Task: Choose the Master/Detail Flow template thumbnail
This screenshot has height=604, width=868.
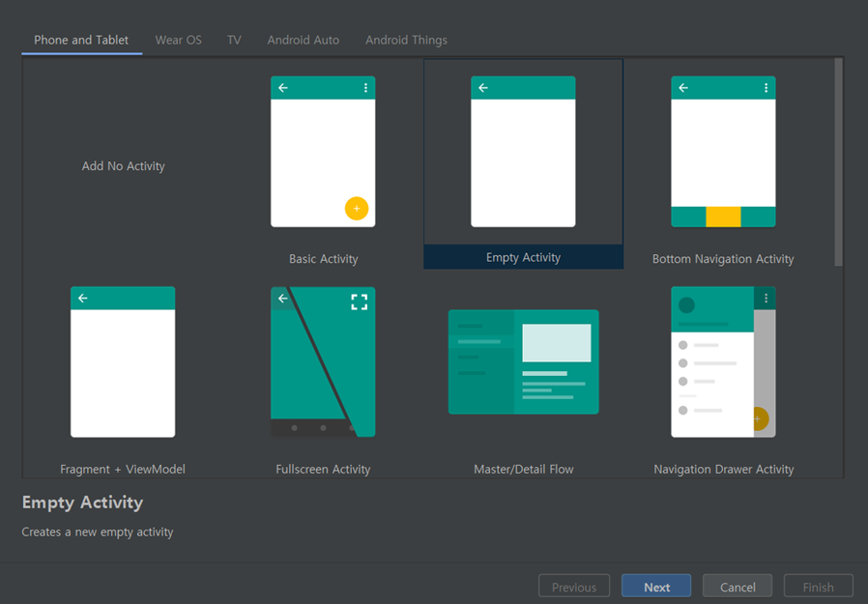Action: (523, 362)
